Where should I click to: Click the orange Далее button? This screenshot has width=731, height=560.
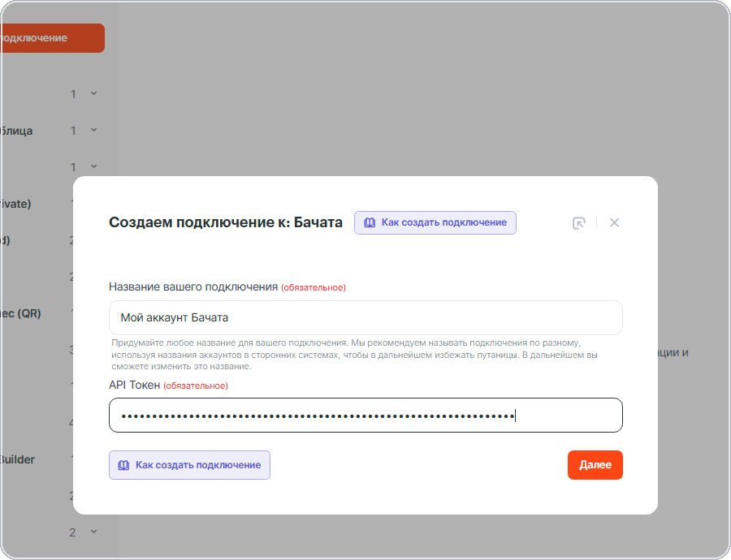pos(595,465)
